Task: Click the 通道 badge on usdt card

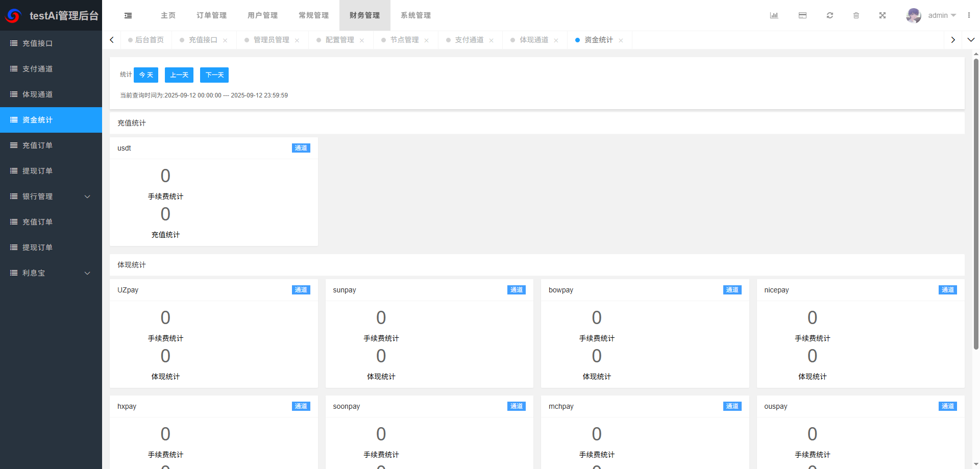Action: point(301,147)
